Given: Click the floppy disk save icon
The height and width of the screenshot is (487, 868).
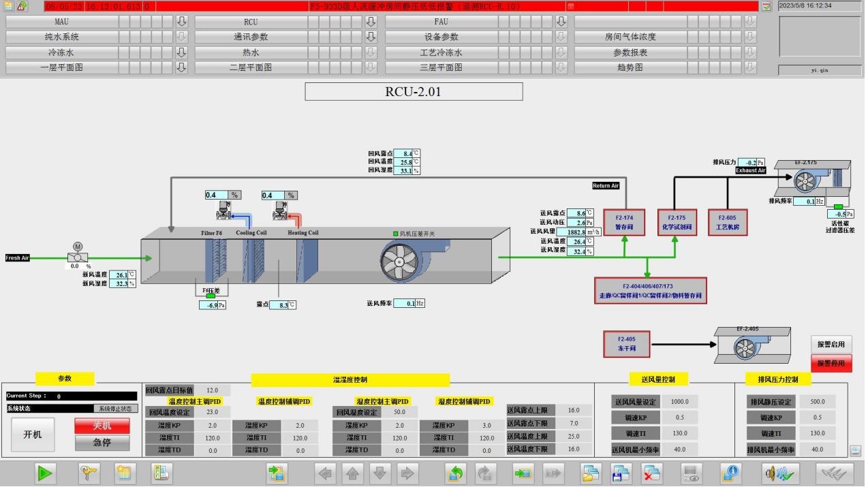Looking at the screenshot, I should [621, 473].
